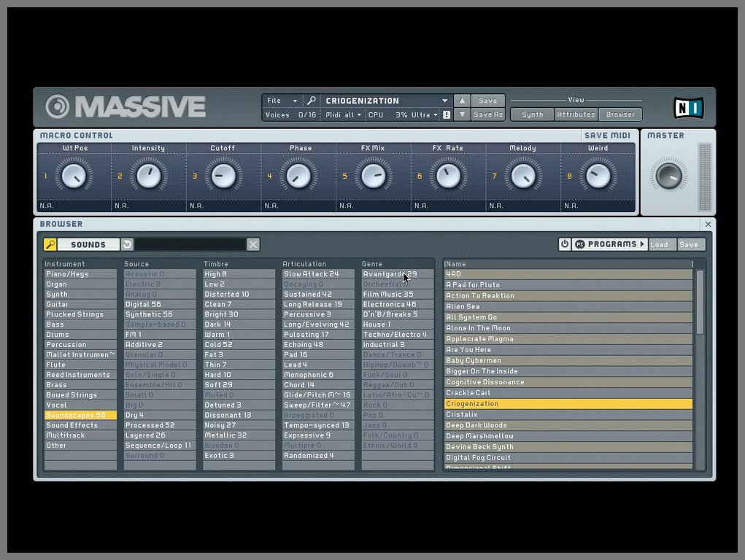Click the SAVE MIDI button

click(x=607, y=136)
